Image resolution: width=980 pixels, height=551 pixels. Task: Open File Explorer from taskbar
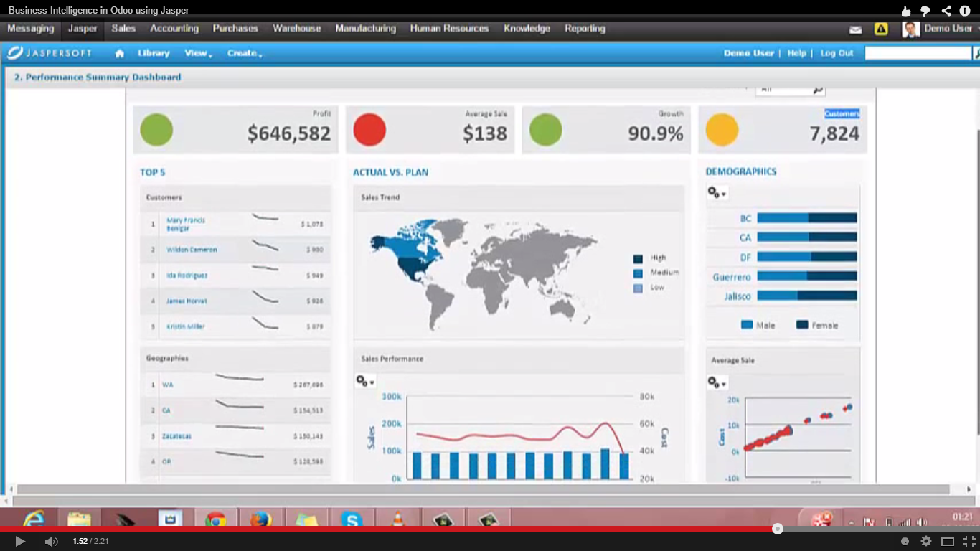(79, 519)
